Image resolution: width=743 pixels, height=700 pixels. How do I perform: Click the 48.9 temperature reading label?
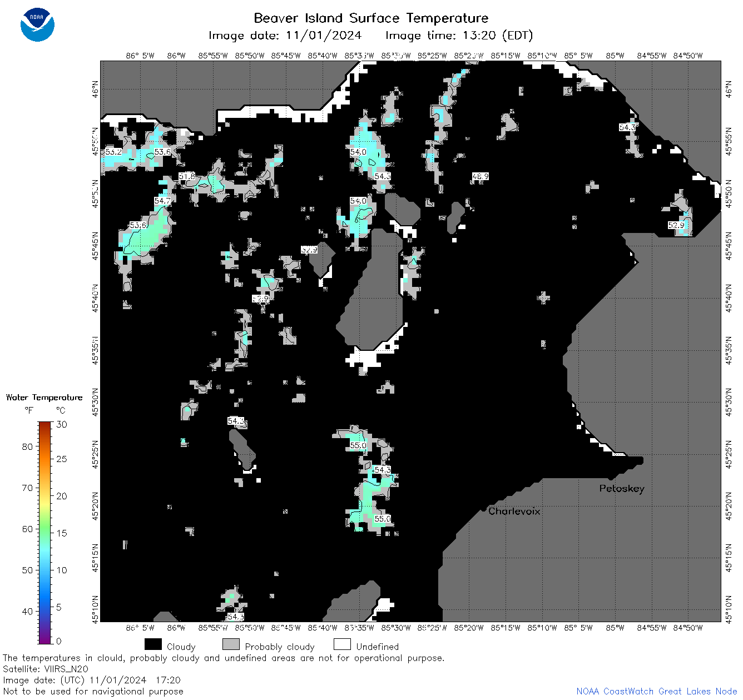pyautogui.click(x=480, y=176)
